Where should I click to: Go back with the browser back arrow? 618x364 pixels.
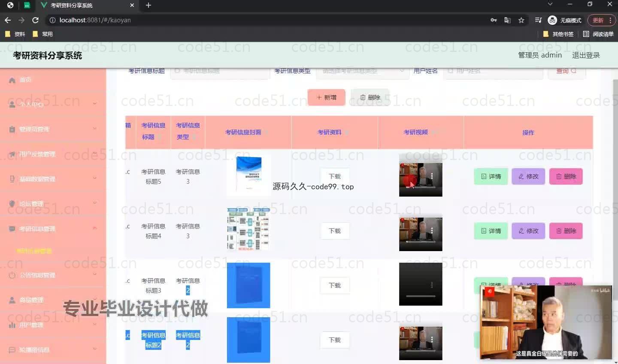coord(8,20)
